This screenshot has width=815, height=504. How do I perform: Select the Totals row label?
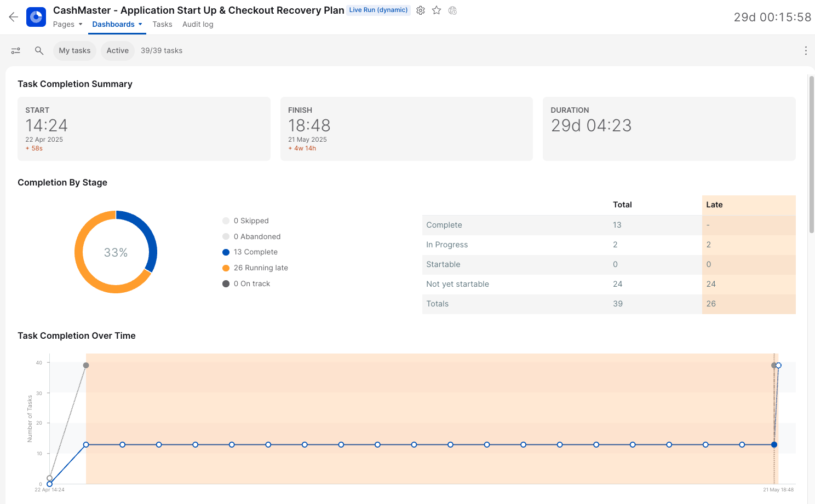click(437, 304)
